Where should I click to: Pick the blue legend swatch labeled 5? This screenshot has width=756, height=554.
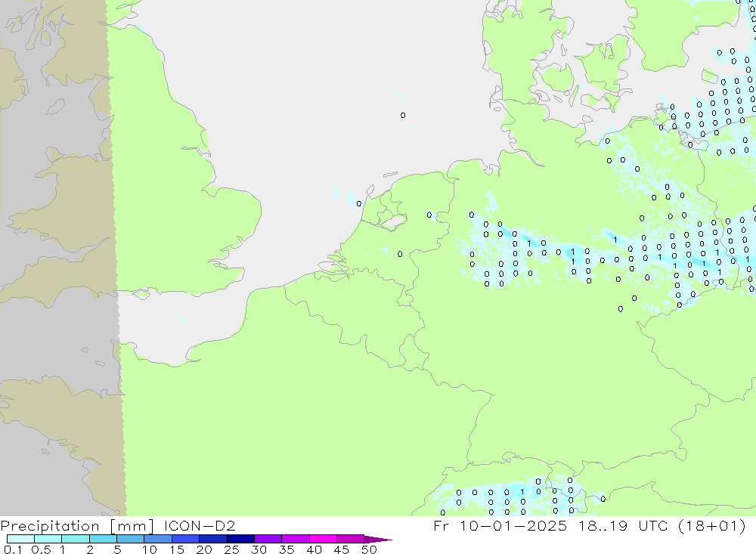[131, 539]
